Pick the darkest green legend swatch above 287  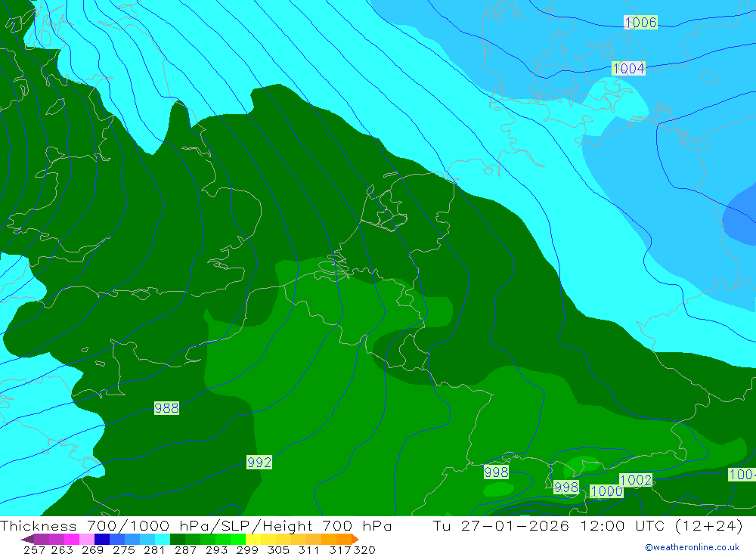coord(178,539)
